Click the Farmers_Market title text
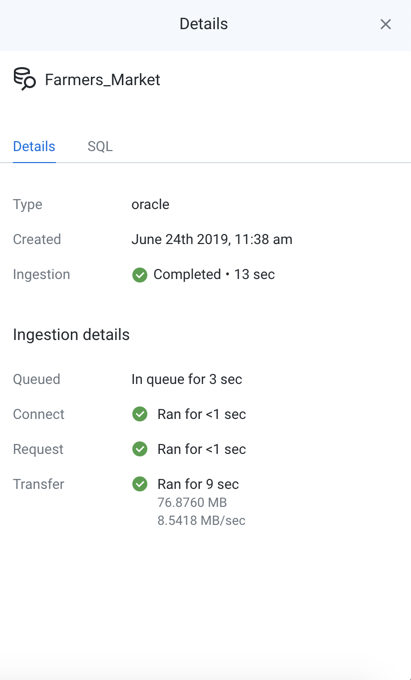The width and height of the screenshot is (411, 680). (103, 80)
